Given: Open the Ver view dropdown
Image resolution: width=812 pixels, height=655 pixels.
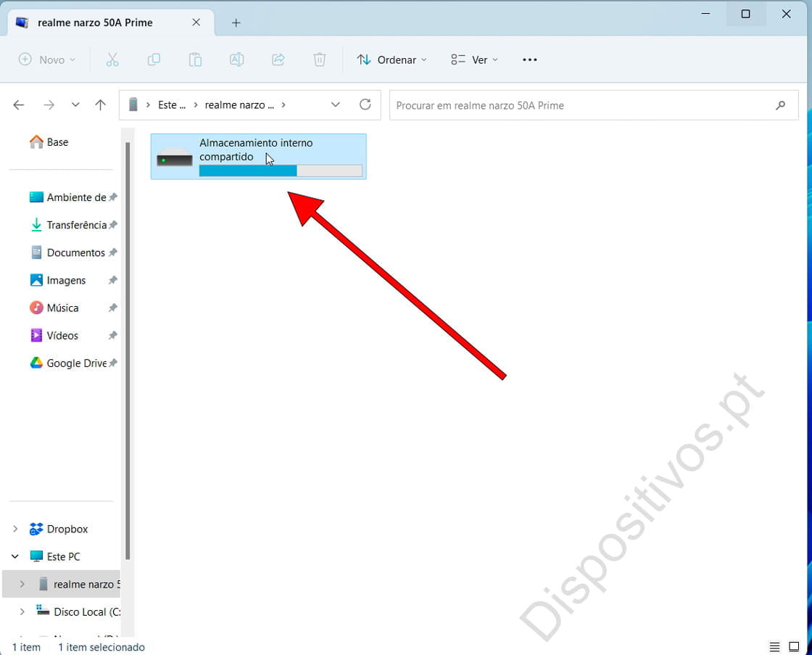Looking at the screenshot, I should pyautogui.click(x=474, y=59).
